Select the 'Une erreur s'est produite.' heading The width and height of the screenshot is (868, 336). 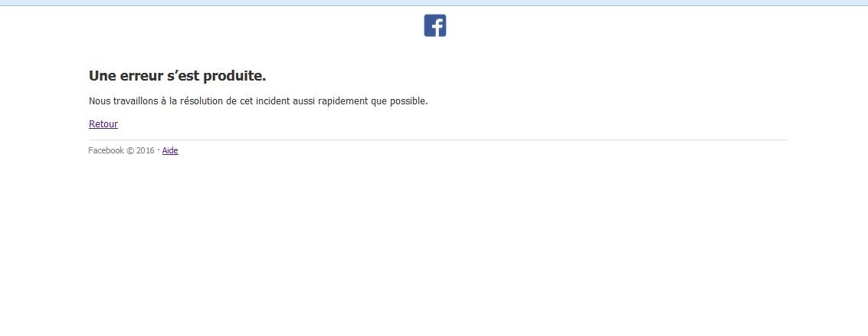(177, 76)
